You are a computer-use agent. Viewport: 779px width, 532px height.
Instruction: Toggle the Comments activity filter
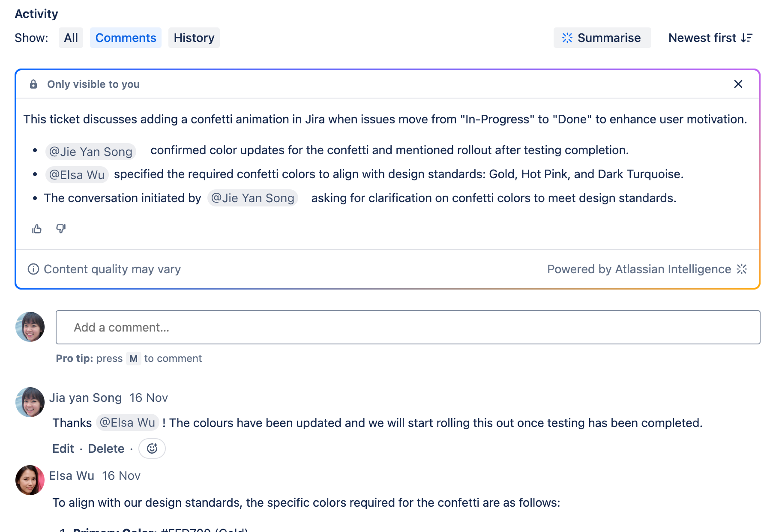126,38
